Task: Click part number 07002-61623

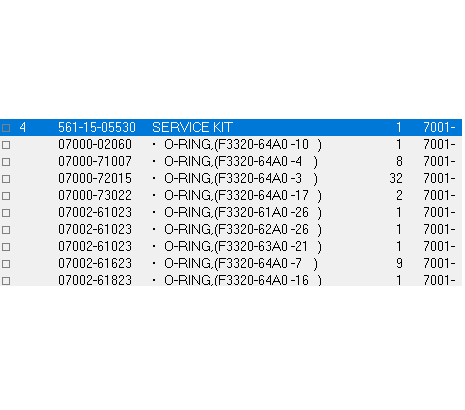Action: (95, 263)
